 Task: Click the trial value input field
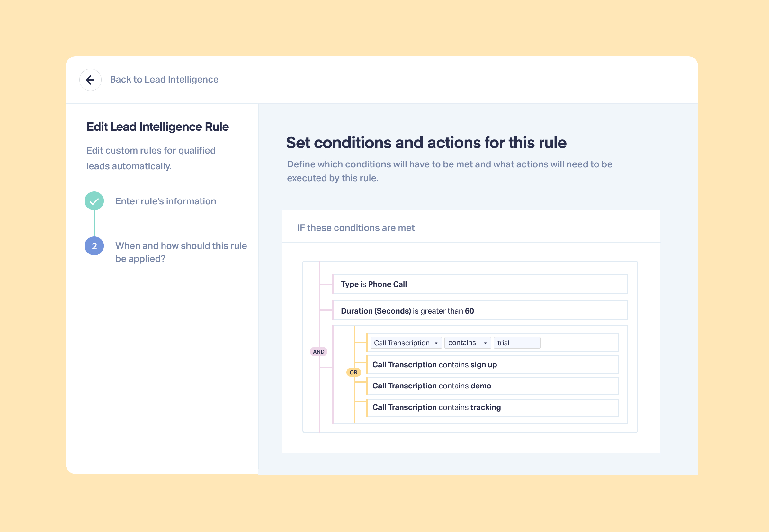[x=517, y=343]
